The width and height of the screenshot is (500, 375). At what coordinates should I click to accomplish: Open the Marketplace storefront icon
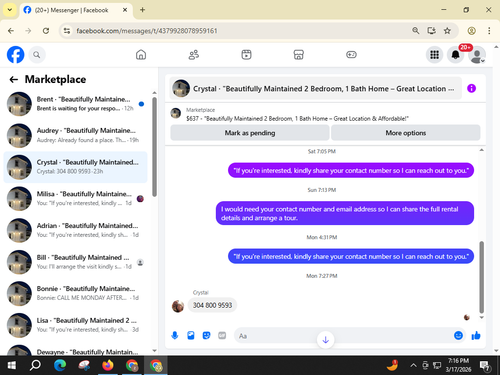[299, 55]
